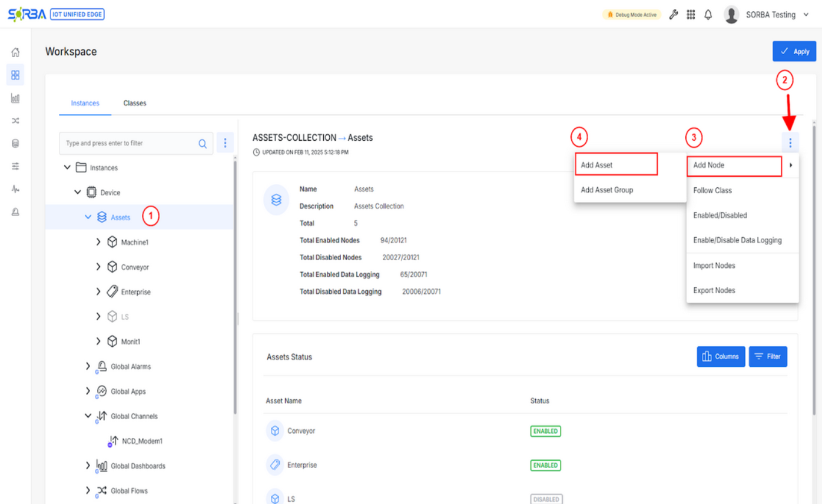Expand the Machine1 tree node

[x=98, y=243]
